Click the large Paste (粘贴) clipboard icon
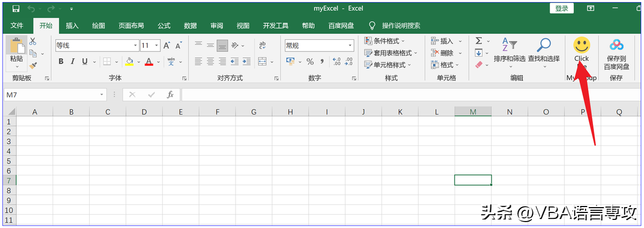 17,46
